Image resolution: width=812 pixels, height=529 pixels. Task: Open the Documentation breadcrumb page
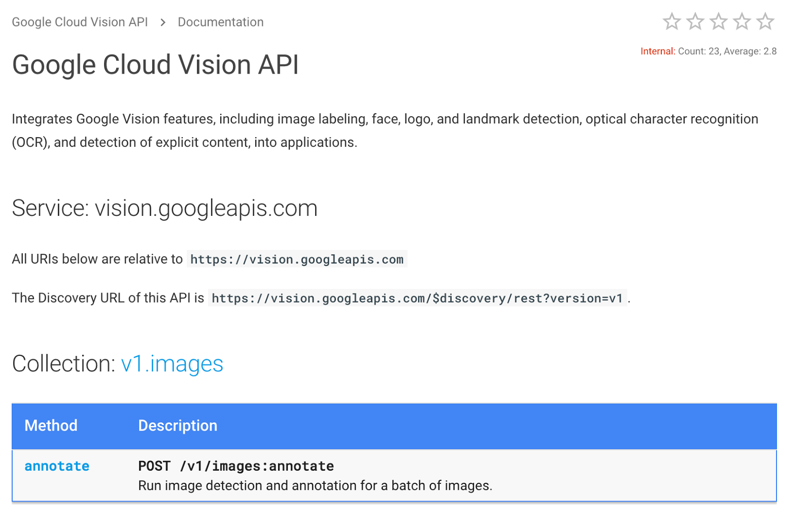220,22
